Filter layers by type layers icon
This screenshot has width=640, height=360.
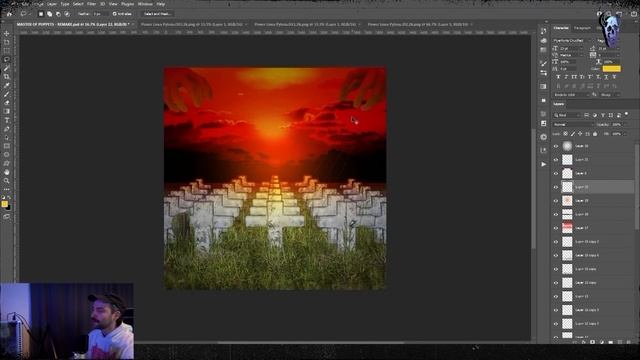[603, 115]
